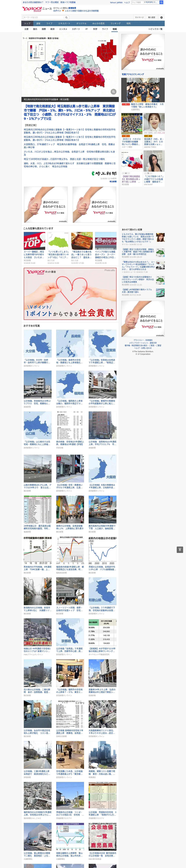This screenshot has height=868, width=186.
Task: Open the 国内 category
Action: [x=35, y=29]
